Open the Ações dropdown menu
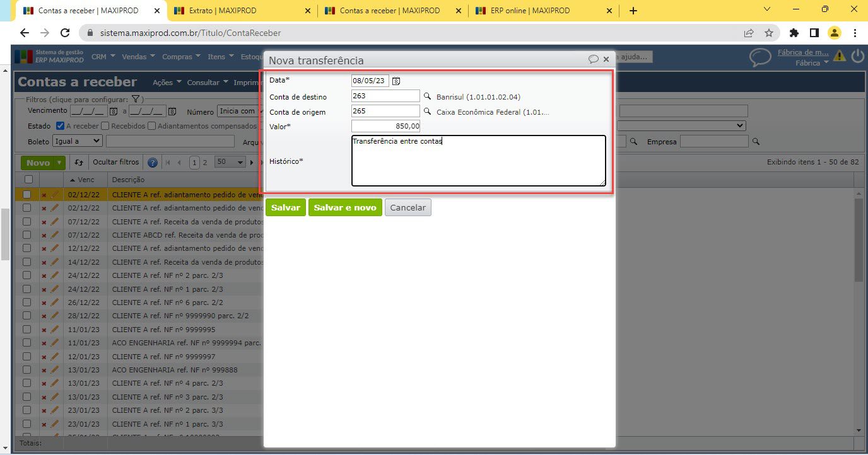 coord(167,83)
